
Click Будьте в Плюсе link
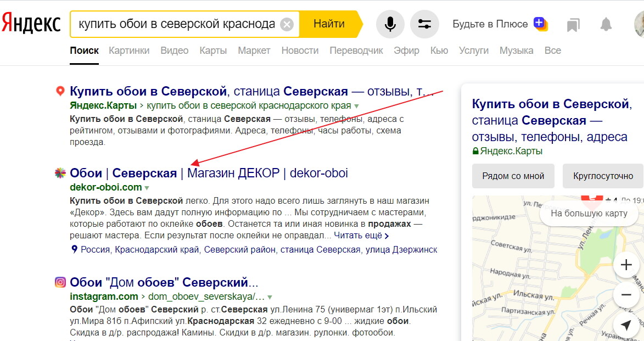click(x=490, y=24)
